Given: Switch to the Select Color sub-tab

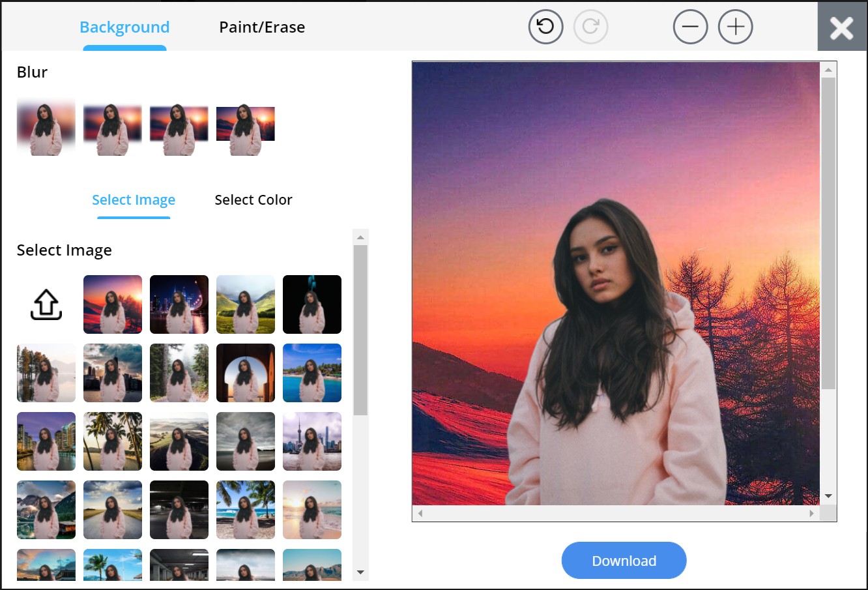Looking at the screenshot, I should click(x=253, y=199).
